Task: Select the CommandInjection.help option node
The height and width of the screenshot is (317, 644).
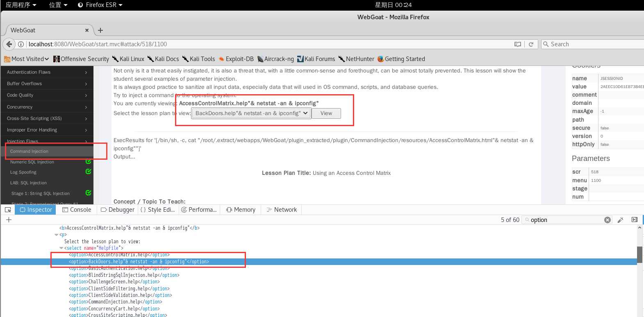Action: tap(116, 302)
